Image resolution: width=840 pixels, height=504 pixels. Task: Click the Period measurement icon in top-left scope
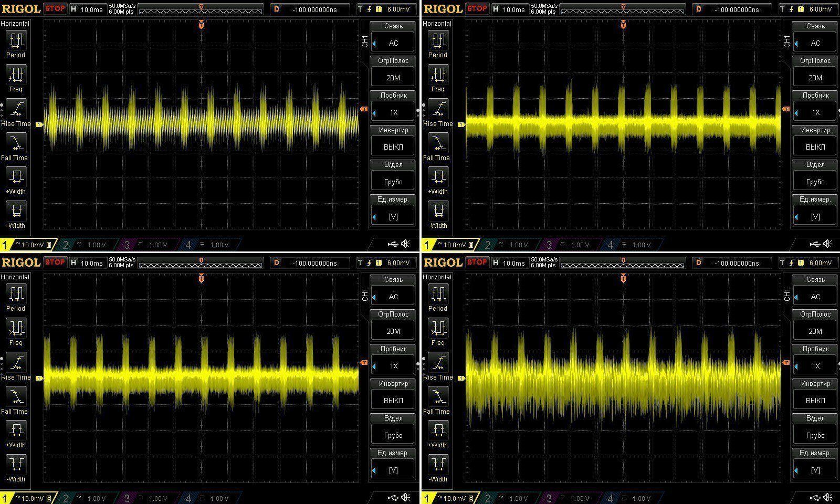click(x=16, y=41)
